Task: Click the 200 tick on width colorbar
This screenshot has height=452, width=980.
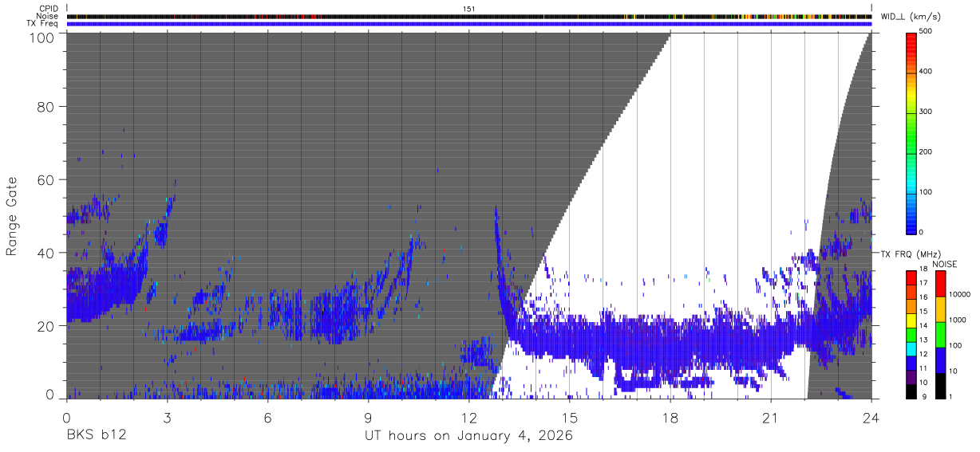Action: pos(926,151)
